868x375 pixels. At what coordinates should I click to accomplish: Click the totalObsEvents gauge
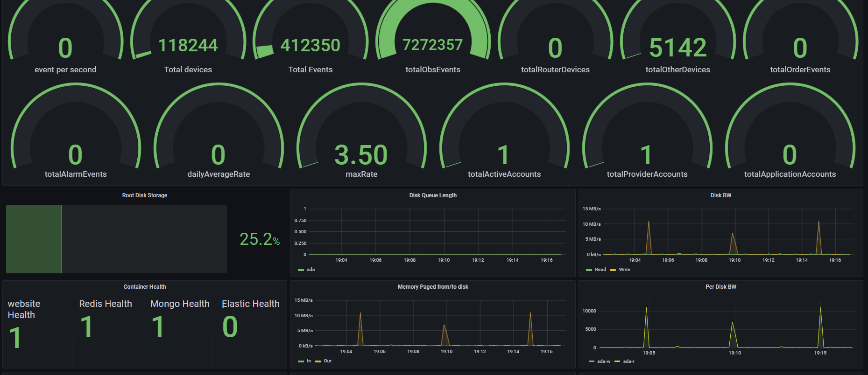point(433,45)
